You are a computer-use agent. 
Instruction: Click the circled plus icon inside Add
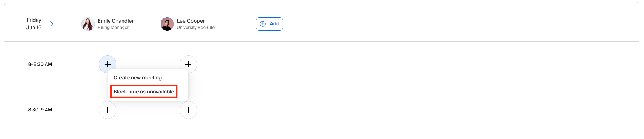[x=263, y=24]
